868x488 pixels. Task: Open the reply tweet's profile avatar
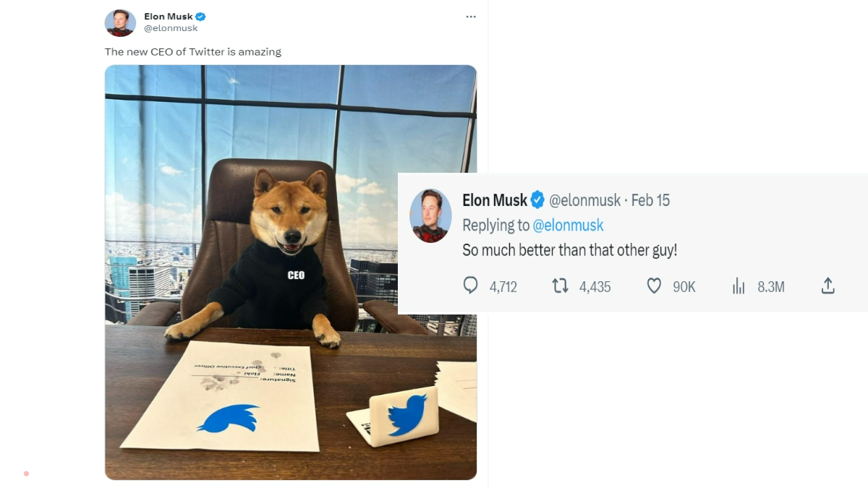[430, 215]
